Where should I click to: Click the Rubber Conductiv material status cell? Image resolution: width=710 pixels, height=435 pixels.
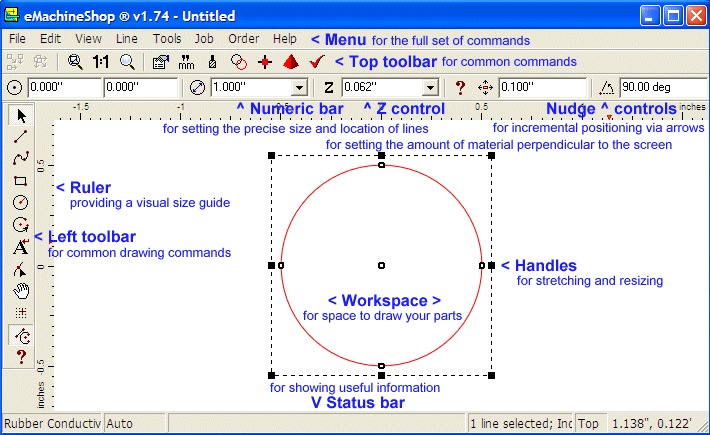coord(51,424)
